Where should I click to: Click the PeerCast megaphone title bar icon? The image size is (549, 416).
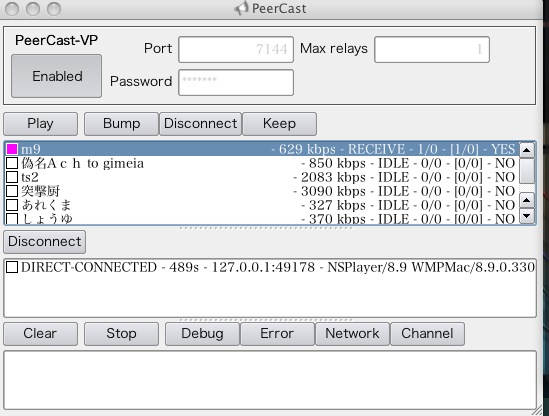click(x=241, y=8)
